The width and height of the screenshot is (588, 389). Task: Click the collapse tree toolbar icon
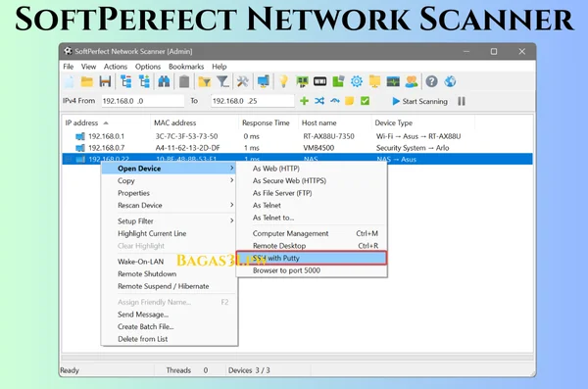126,81
